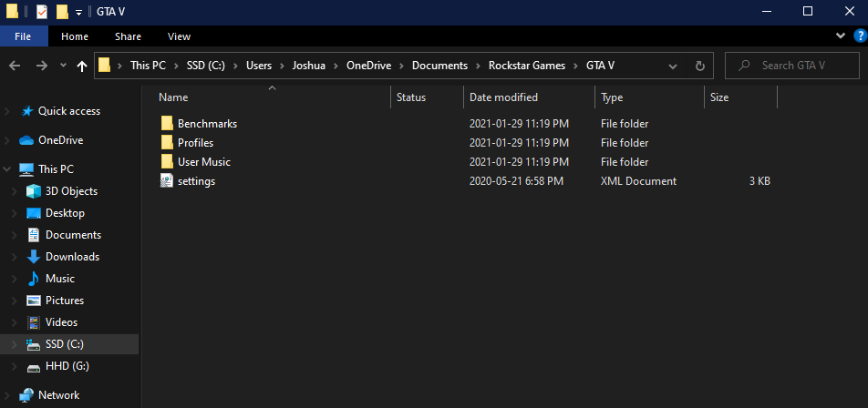The height and width of the screenshot is (408, 868).
Task: Open Desktop in the navigation pane
Action: click(65, 213)
